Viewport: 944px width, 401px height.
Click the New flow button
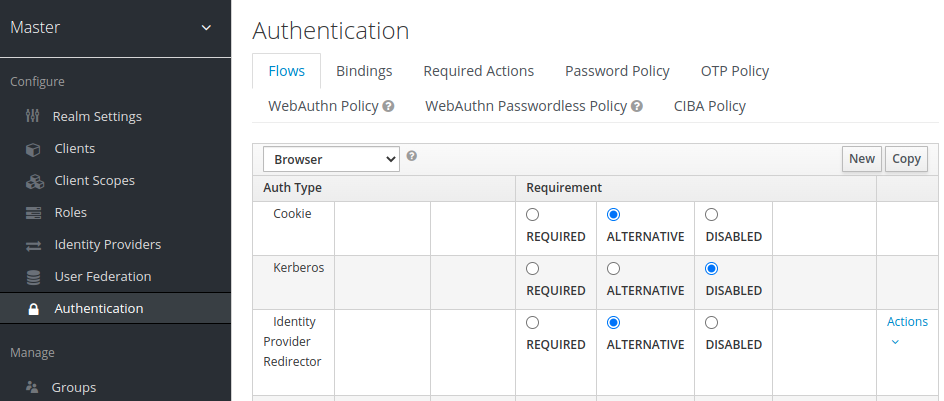tap(861, 158)
